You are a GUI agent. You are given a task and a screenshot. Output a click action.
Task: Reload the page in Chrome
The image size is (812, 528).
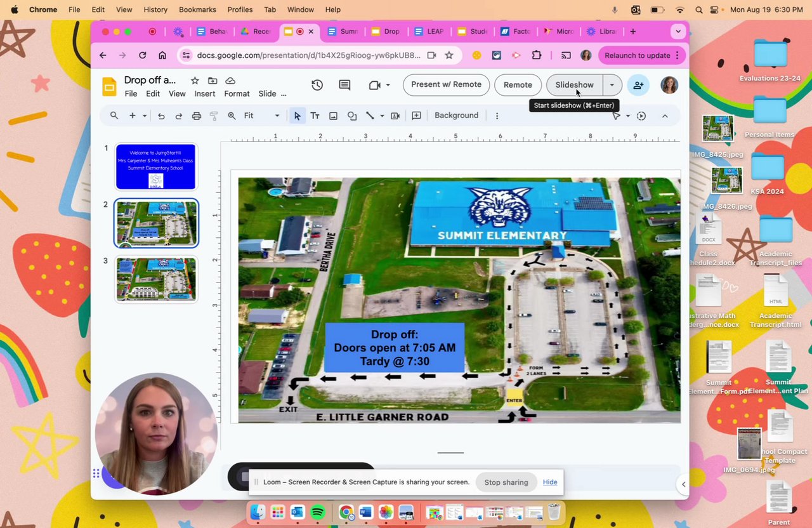coord(142,55)
